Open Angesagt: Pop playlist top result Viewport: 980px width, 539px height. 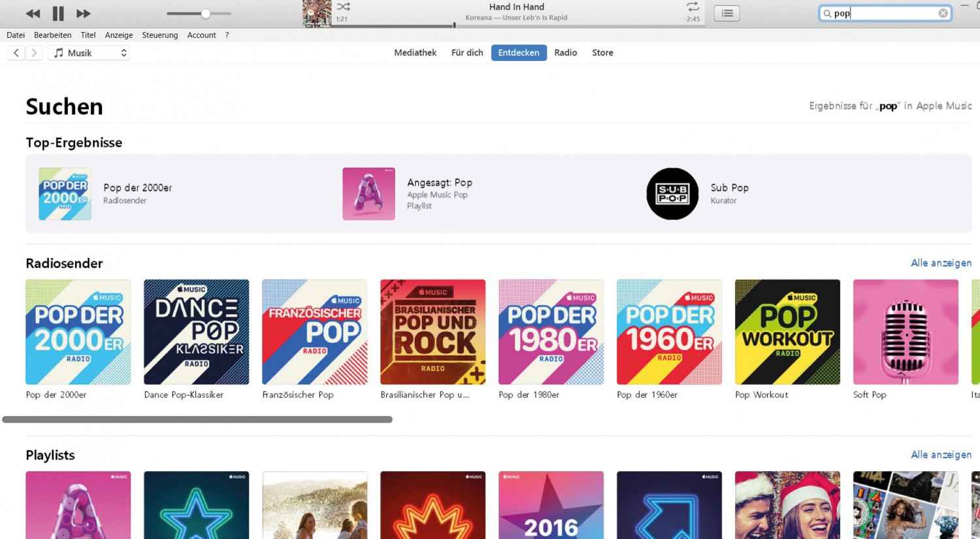tap(369, 194)
